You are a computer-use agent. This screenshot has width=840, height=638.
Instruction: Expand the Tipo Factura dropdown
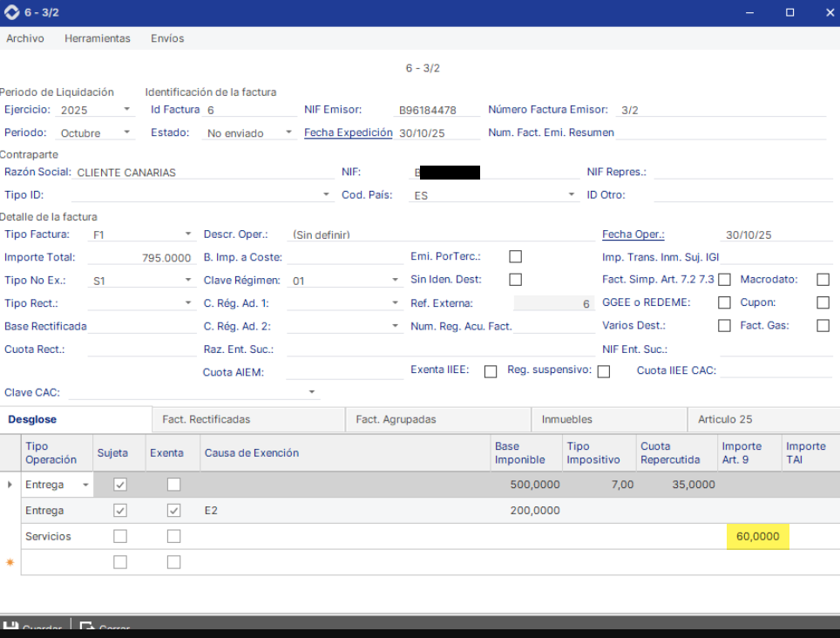pyautogui.click(x=188, y=234)
